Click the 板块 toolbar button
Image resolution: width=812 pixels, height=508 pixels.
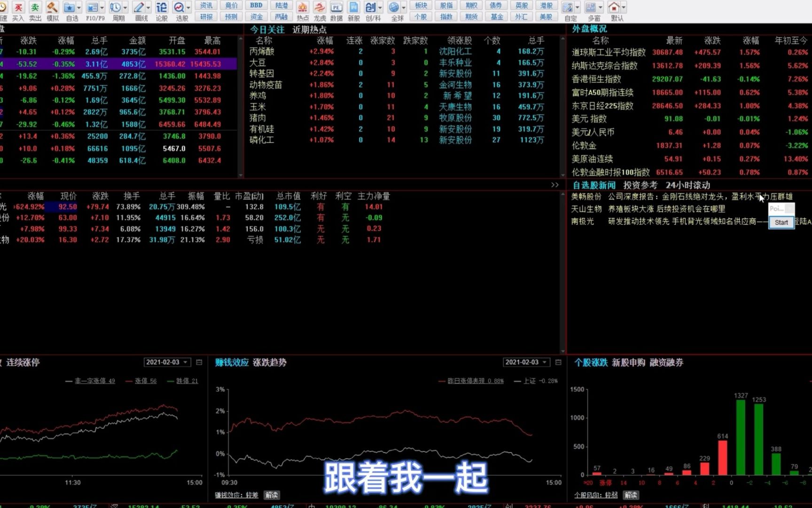coord(421,5)
